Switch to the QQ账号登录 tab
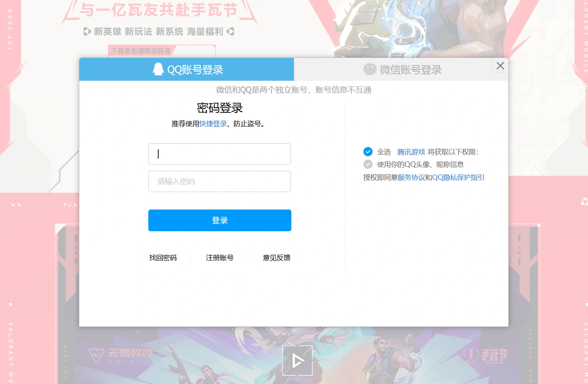The height and width of the screenshot is (384, 588). click(x=187, y=69)
